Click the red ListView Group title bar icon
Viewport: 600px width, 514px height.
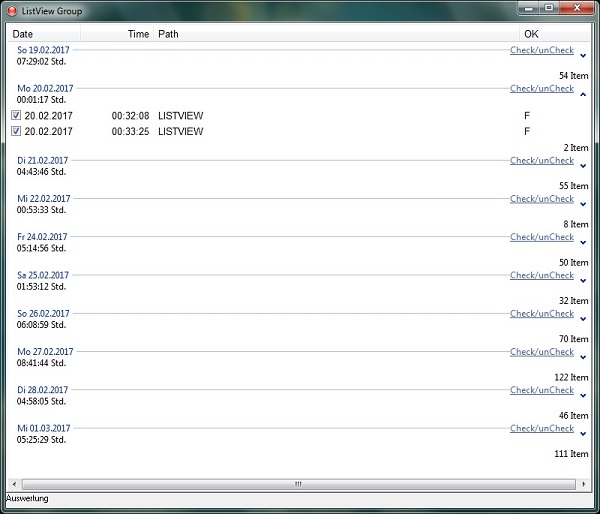point(12,10)
